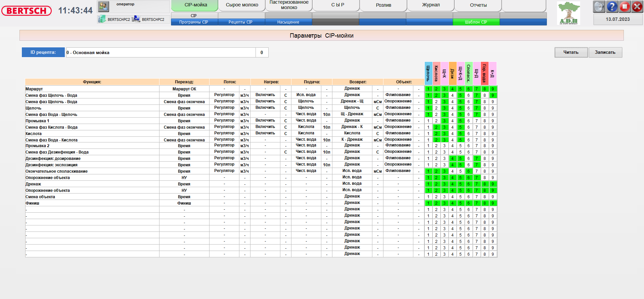Click the recipe name input field
The width and height of the screenshot is (644, 299).
click(x=160, y=52)
